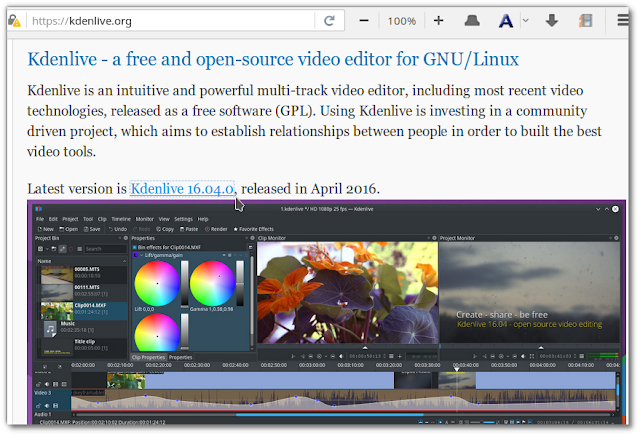The image size is (640, 436).
Task: Click the Clip Monitor volume speaker icon
Action: coord(341,356)
